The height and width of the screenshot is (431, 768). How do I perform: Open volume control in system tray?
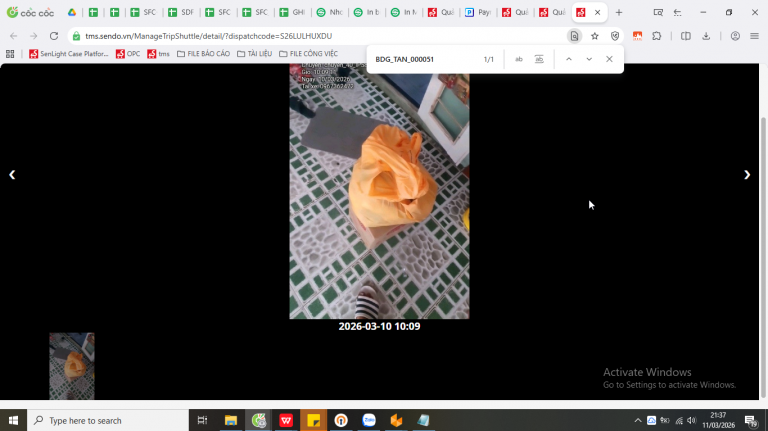click(691, 420)
